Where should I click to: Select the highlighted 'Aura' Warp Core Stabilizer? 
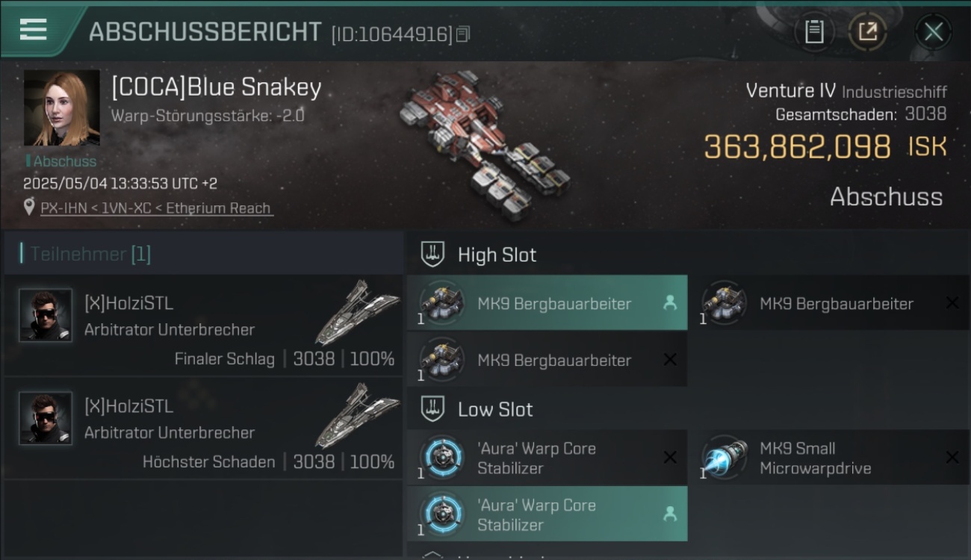click(547, 514)
